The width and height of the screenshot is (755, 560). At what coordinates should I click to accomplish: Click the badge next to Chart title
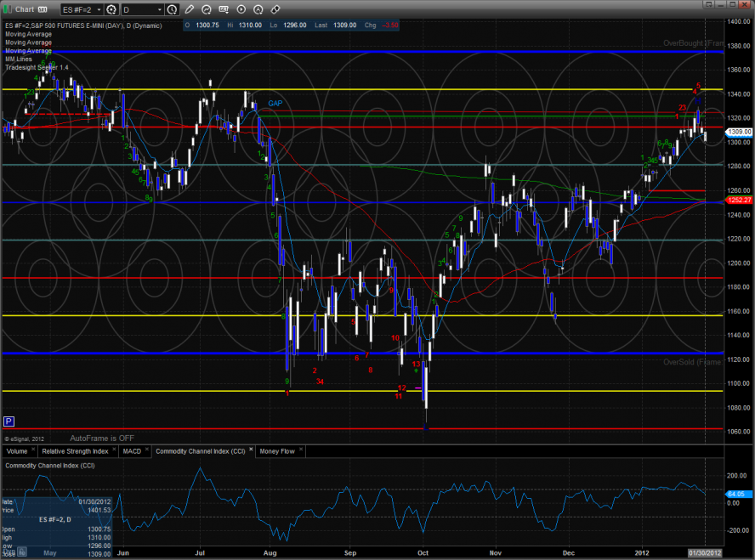[x=43, y=9]
